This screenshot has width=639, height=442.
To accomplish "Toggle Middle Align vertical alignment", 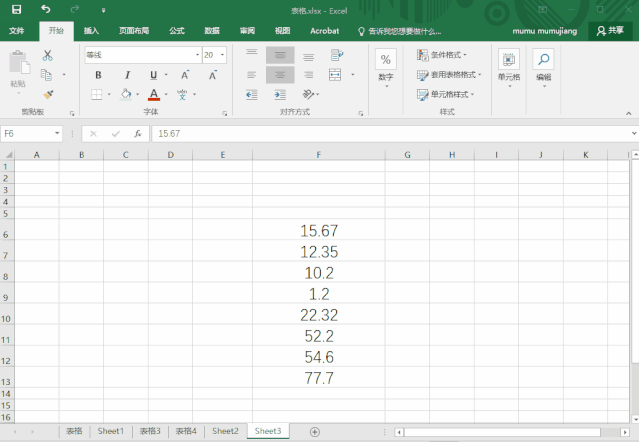I will 280,55.
